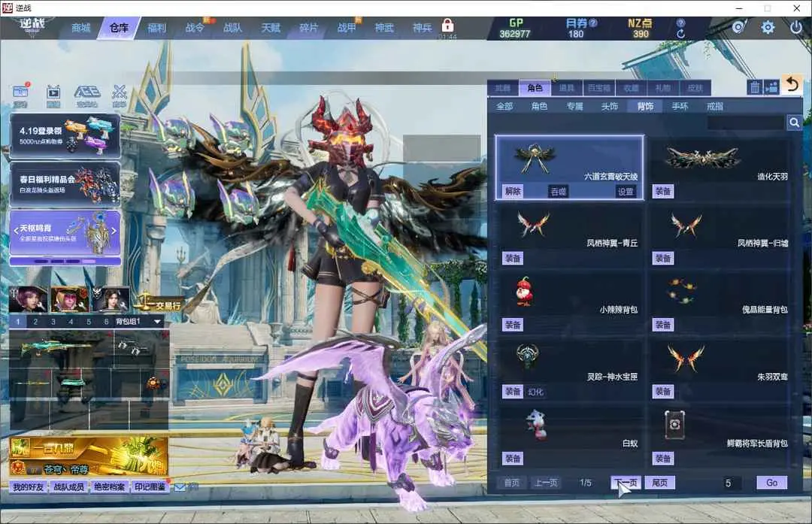This screenshot has height=524, width=812.
Task: Click the page number input field
Action: coord(732,483)
